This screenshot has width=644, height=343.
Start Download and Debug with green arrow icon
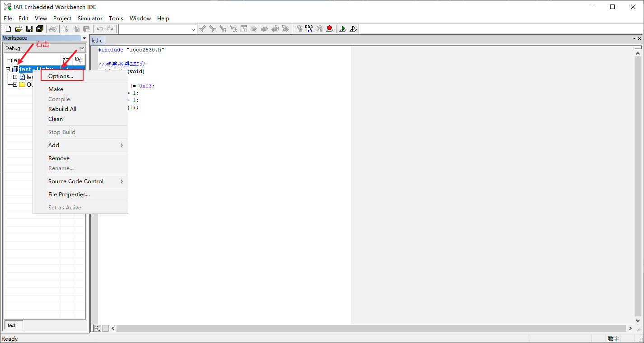[343, 29]
